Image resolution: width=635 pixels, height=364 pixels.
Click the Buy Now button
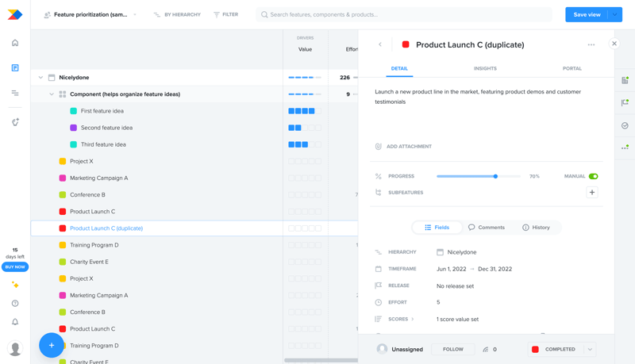click(x=15, y=267)
